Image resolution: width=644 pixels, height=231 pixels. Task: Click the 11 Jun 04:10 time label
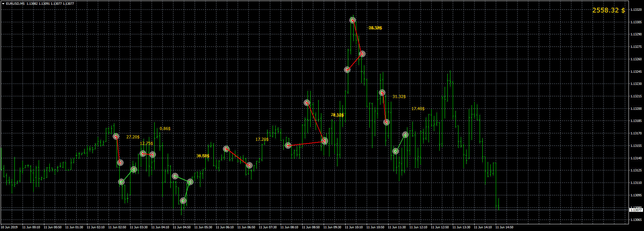click(x=160, y=227)
